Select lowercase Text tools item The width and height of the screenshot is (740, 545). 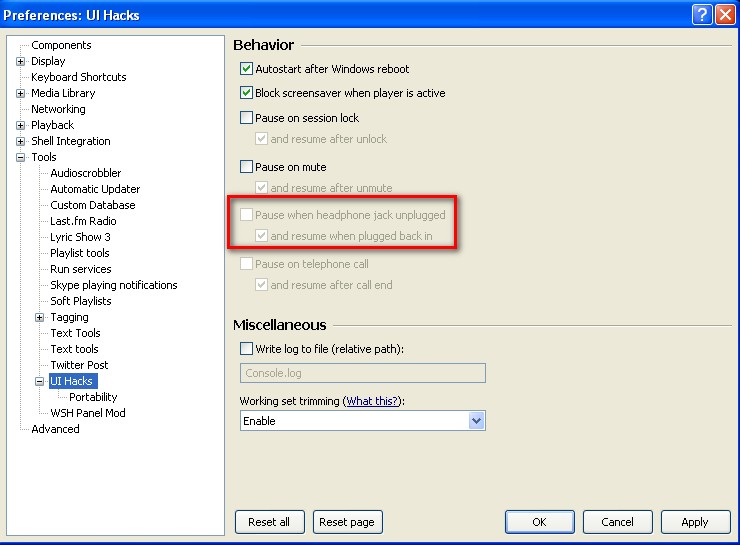tap(74, 349)
